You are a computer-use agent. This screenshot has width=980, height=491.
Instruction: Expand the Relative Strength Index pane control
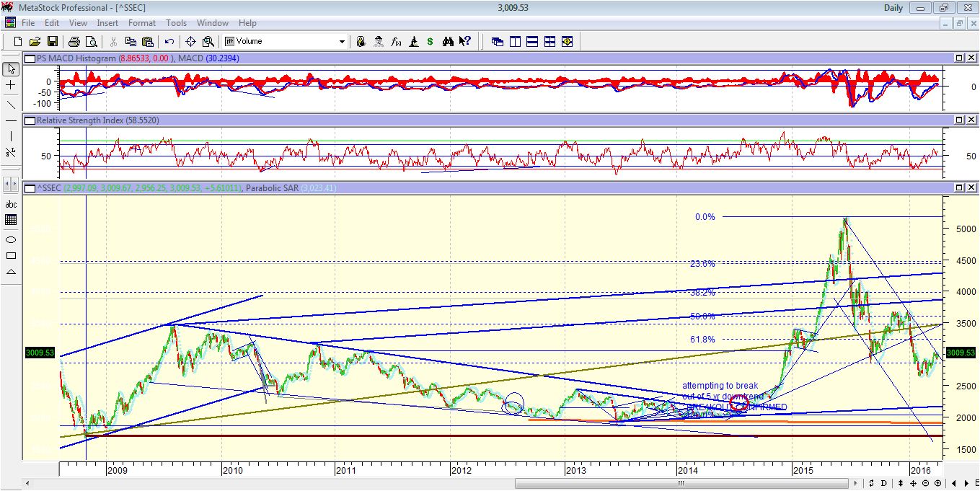tap(958, 120)
